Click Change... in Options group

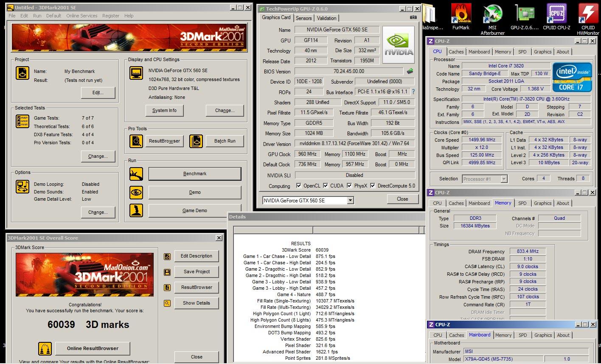tap(98, 212)
